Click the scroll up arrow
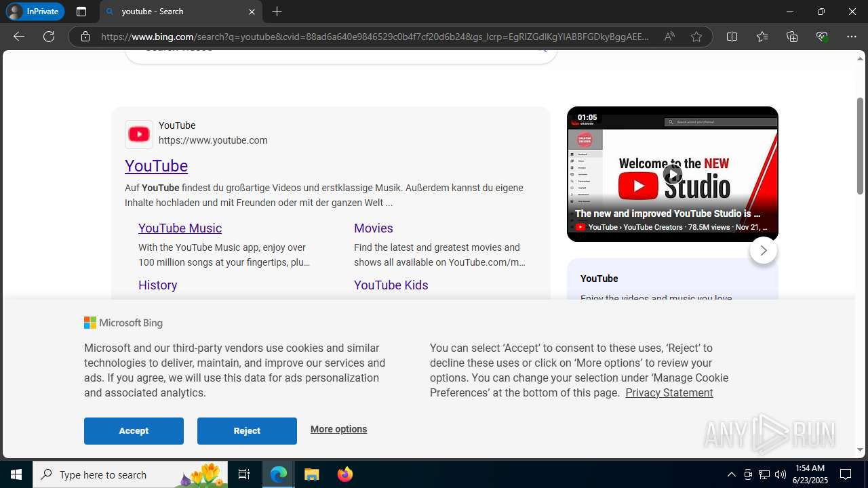 pyautogui.click(x=861, y=58)
